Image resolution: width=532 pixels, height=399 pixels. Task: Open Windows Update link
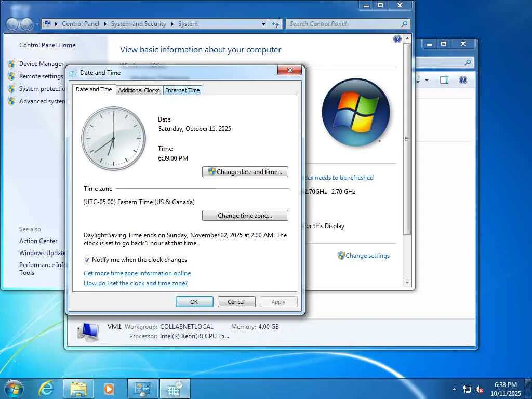(x=42, y=253)
